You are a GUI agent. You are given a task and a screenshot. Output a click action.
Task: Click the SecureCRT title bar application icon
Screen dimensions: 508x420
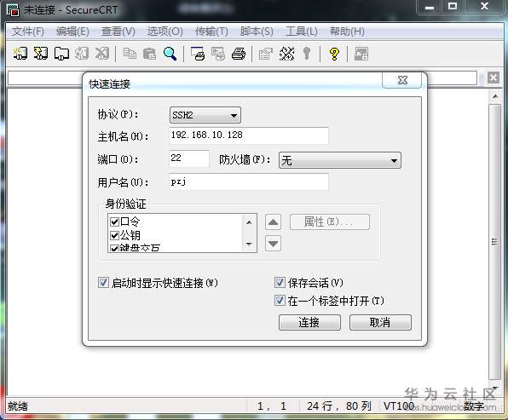13,10
